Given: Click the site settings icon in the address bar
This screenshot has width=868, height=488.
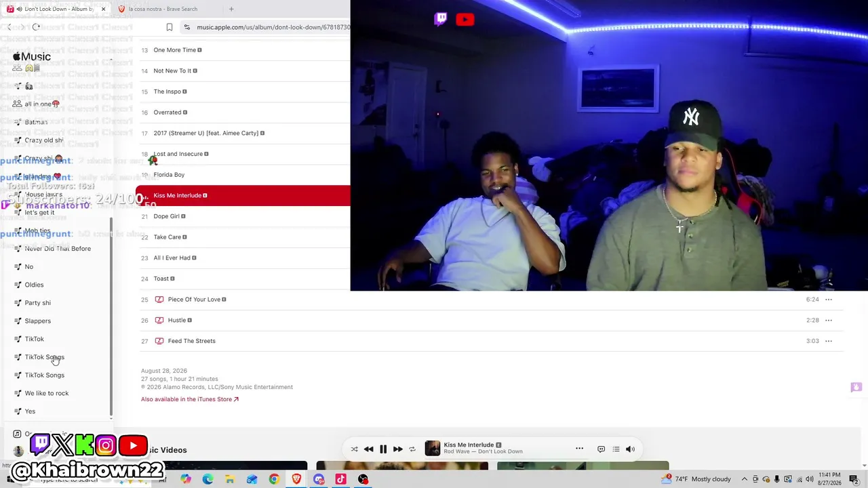Looking at the screenshot, I should click(x=187, y=27).
